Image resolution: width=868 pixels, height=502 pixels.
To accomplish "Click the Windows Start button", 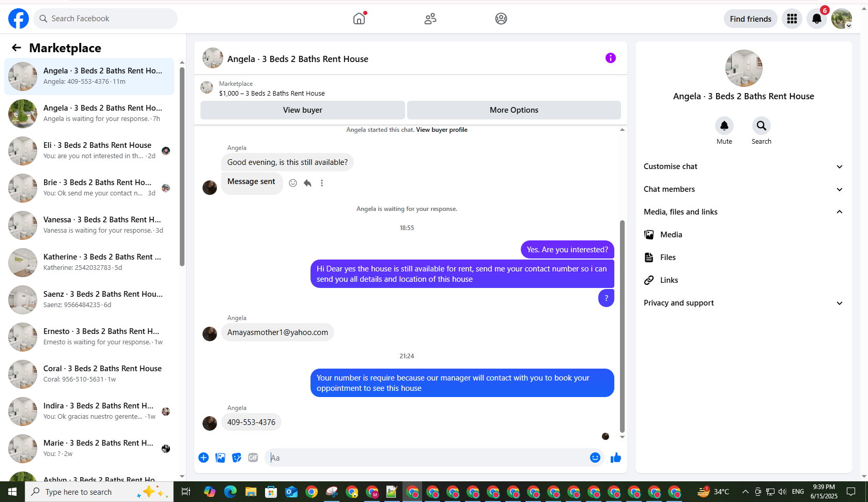I will pos(12,492).
